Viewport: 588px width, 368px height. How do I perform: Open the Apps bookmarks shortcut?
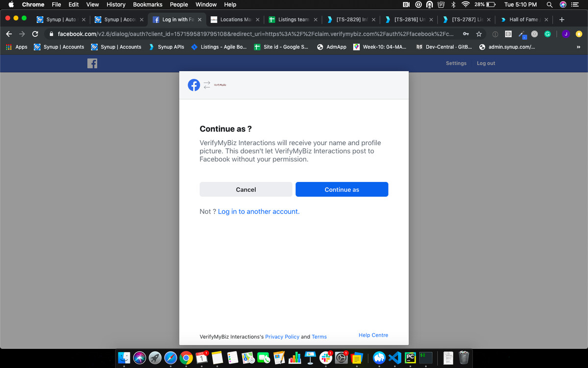[16, 47]
